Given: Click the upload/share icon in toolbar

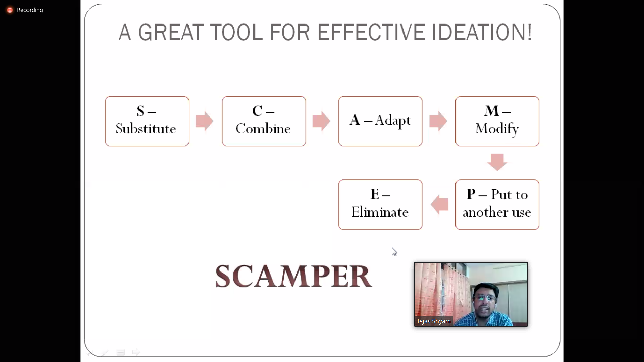Looking at the screenshot, I should [137, 352].
